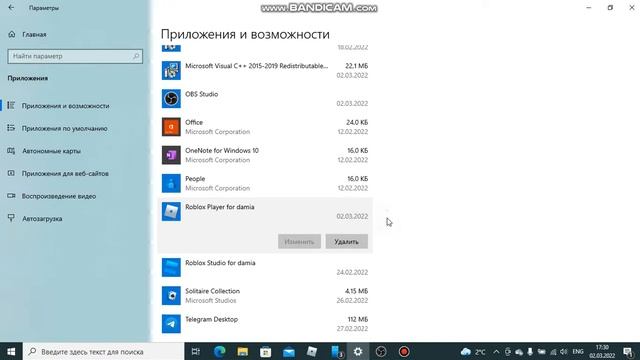This screenshot has height=360, width=640.
Task: Click the Roblox Player app icon
Action: click(x=171, y=211)
